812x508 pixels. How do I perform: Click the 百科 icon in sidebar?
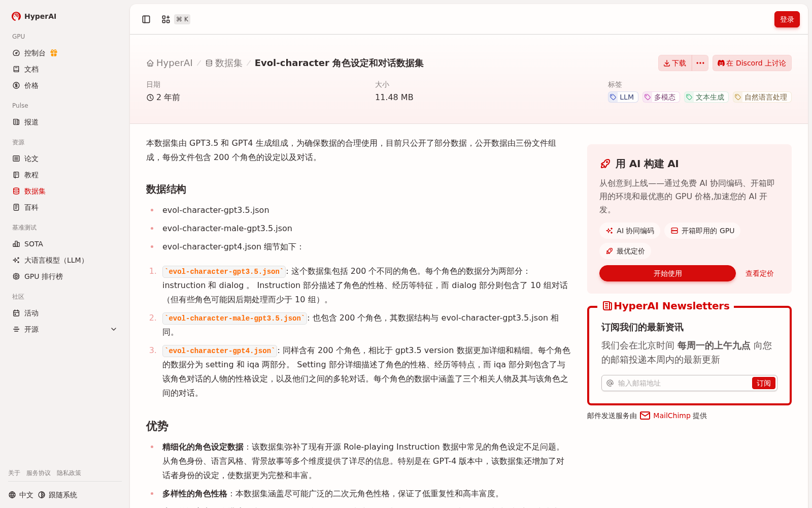point(16,207)
